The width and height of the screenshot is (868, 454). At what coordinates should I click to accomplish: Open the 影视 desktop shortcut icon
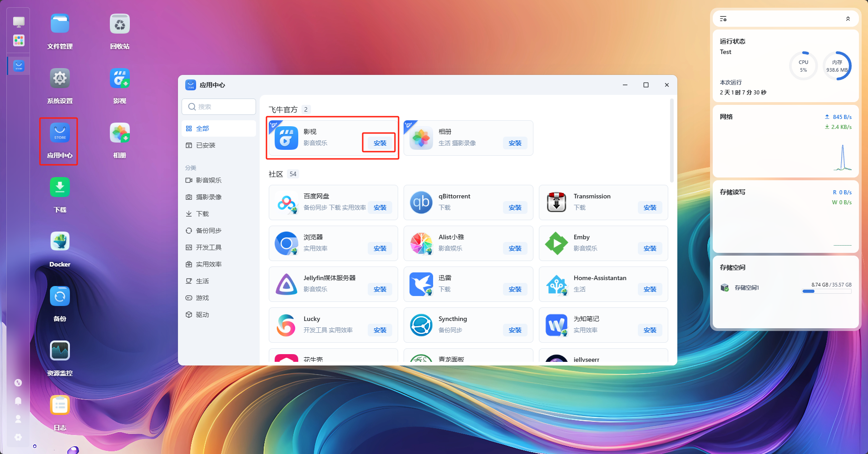(x=120, y=79)
